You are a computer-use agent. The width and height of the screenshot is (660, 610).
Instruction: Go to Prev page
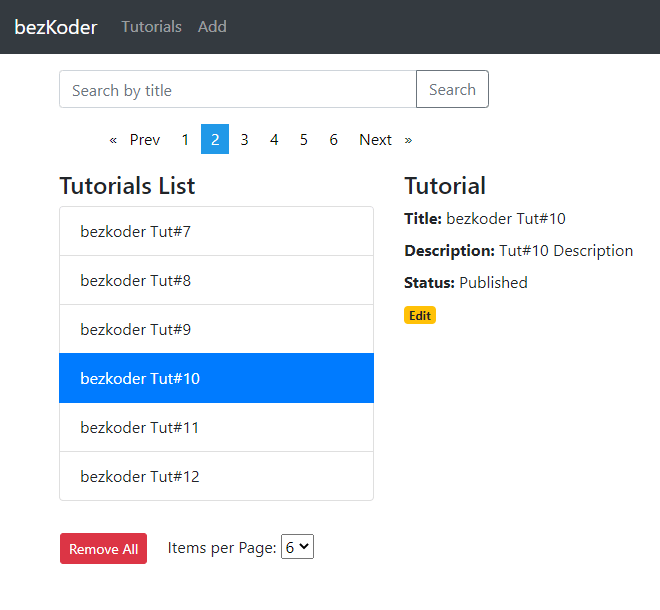(145, 139)
